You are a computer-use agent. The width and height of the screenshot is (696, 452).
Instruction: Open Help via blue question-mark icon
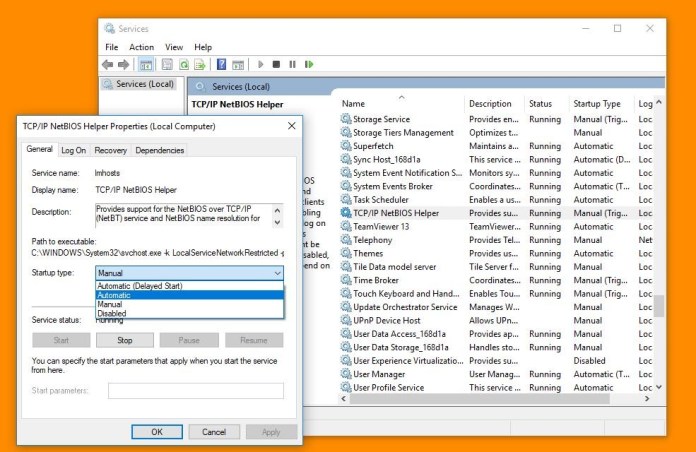click(221, 65)
